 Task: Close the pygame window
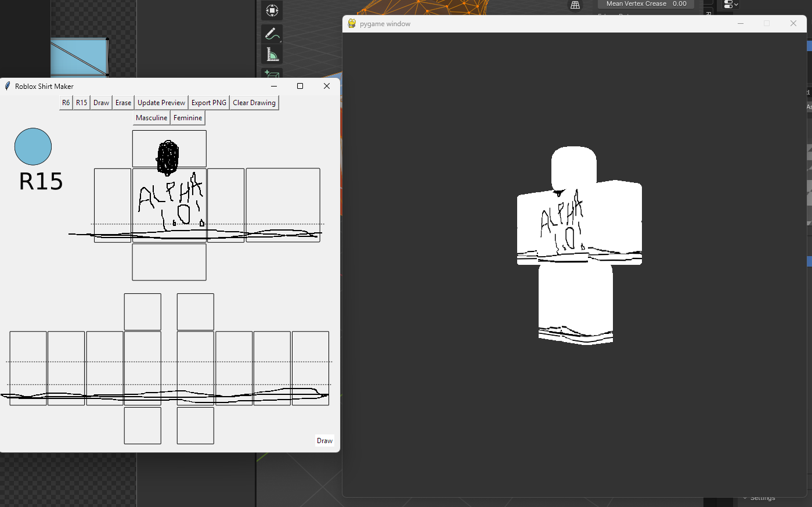coord(793,23)
